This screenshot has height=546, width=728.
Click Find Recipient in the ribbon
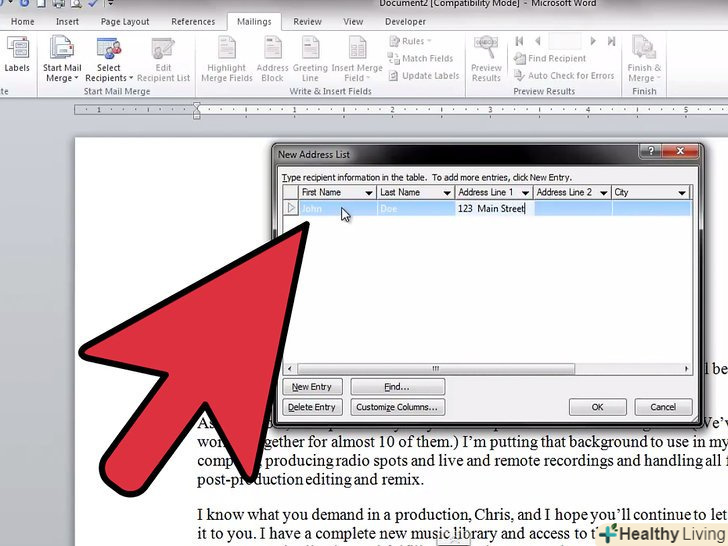[550, 58]
